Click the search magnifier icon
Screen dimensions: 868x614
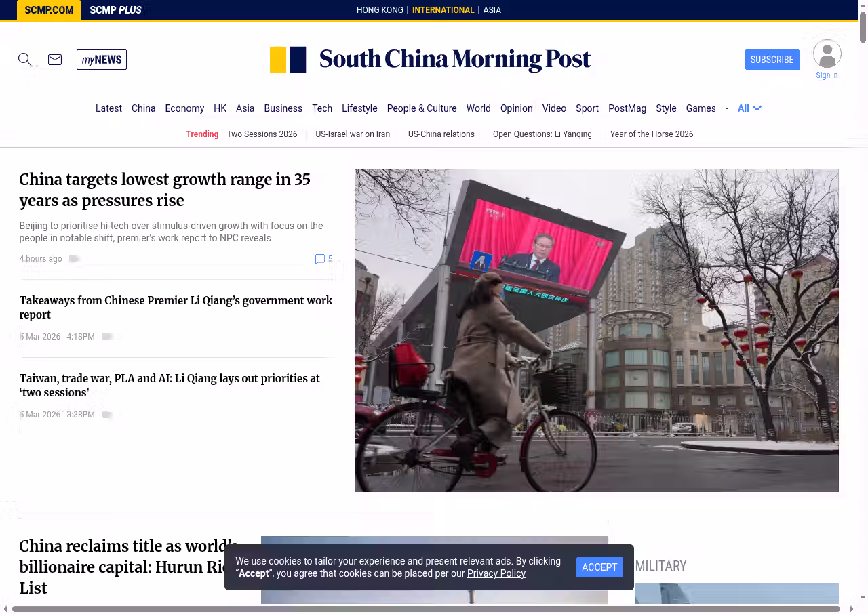click(25, 60)
